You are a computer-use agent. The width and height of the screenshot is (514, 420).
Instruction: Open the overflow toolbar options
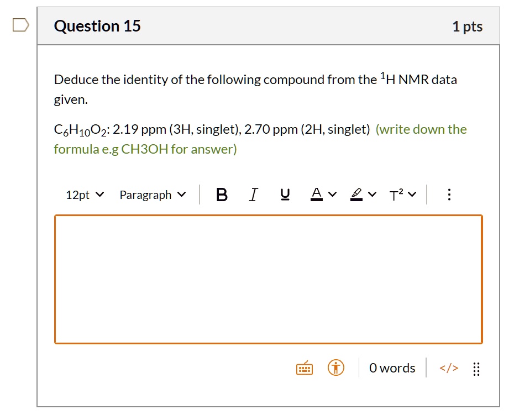[x=449, y=194]
